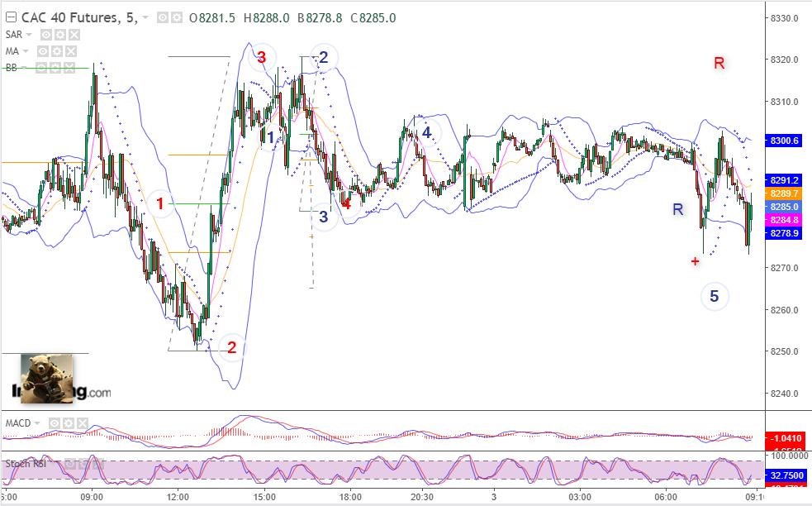The width and height of the screenshot is (812, 506).
Task: Hide the MA indicator via eye icon
Action: click(x=42, y=51)
